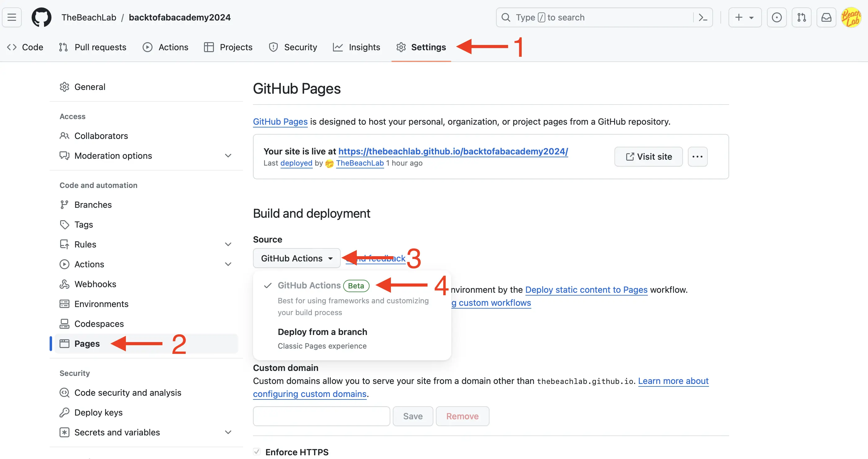Open the three-dots site options menu
Image resolution: width=868 pixels, height=459 pixels.
[697, 157]
